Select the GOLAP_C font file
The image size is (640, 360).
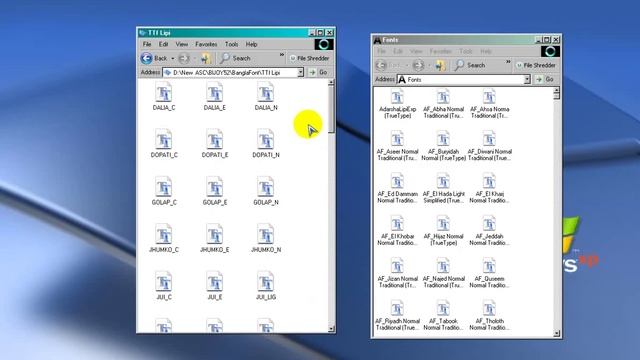click(x=164, y=191)
